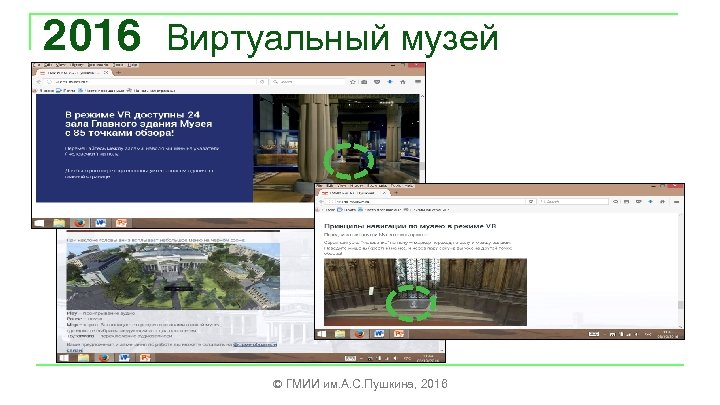Go to home page in the top VR window toolbar

click(403, 82)
